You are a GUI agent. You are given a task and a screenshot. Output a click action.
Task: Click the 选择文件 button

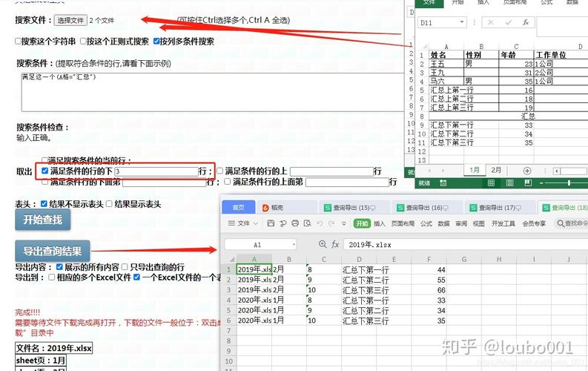tap(70, 20)
